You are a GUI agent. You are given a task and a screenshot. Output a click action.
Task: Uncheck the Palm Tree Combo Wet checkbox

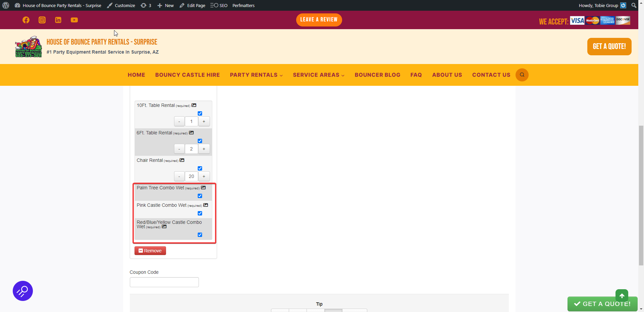200,196
